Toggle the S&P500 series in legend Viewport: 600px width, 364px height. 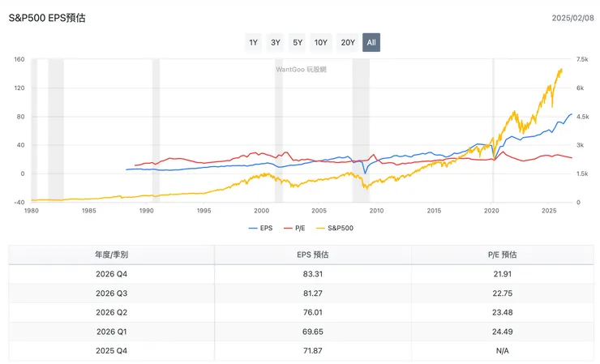click(335, 228)
